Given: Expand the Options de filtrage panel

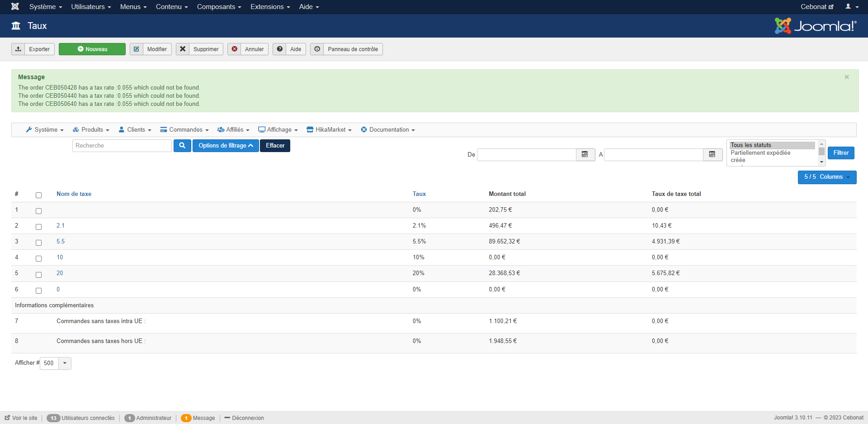Looking at the screenshot, I should click(225, 146).
